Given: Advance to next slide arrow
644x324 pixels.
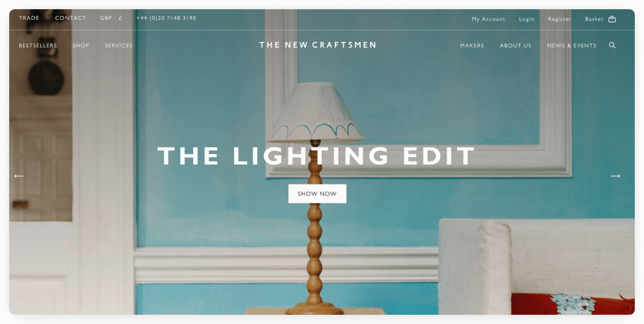Looking at the screenshot, I should 616,176.
